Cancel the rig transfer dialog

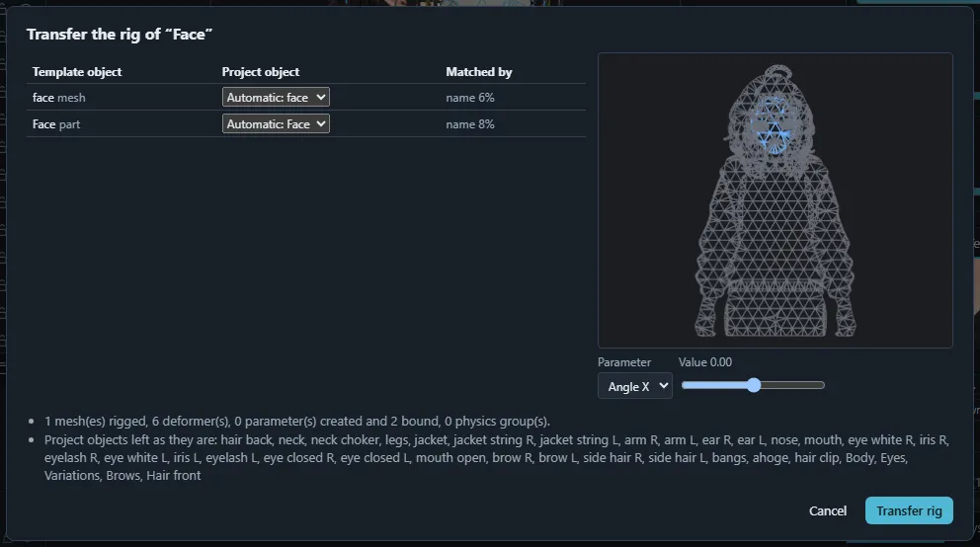[x=828, y=510]
